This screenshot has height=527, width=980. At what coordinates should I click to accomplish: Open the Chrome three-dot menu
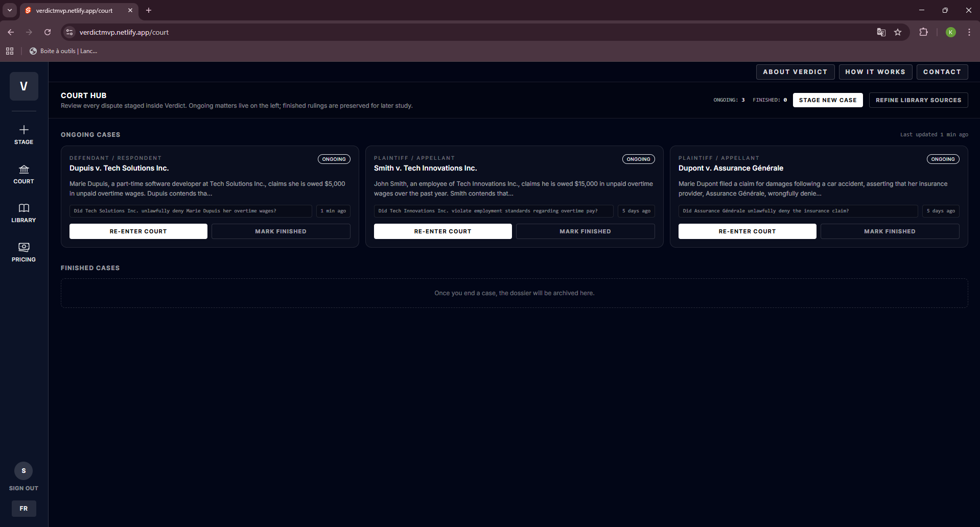pyautogui.click(x=969, y=32)
